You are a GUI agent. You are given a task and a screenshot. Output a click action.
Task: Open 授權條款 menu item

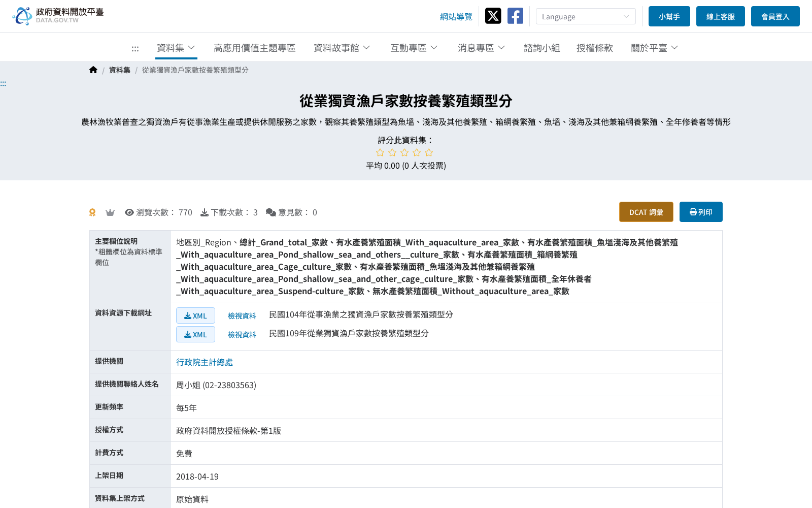[595, 48]
